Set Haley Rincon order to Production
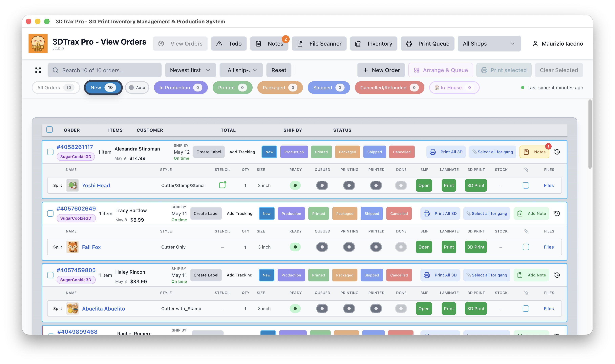Screen dimensions: 615x364 coord(291,275)
